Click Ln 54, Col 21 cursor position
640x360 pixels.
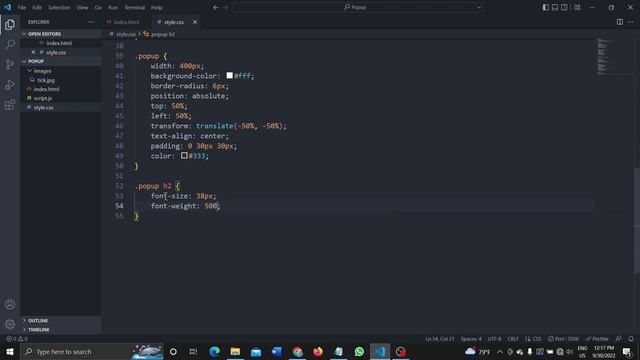(x=440, y=339)
